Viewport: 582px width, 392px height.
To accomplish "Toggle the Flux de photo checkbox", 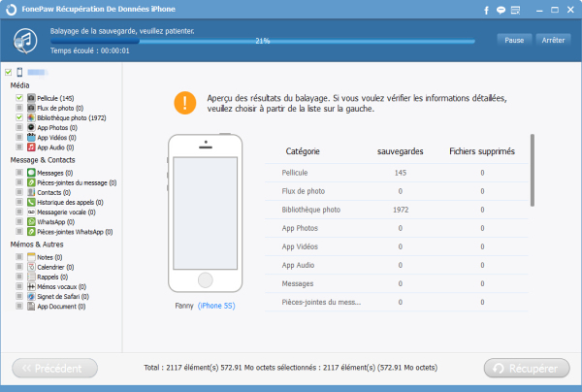I will coord(19,108).
